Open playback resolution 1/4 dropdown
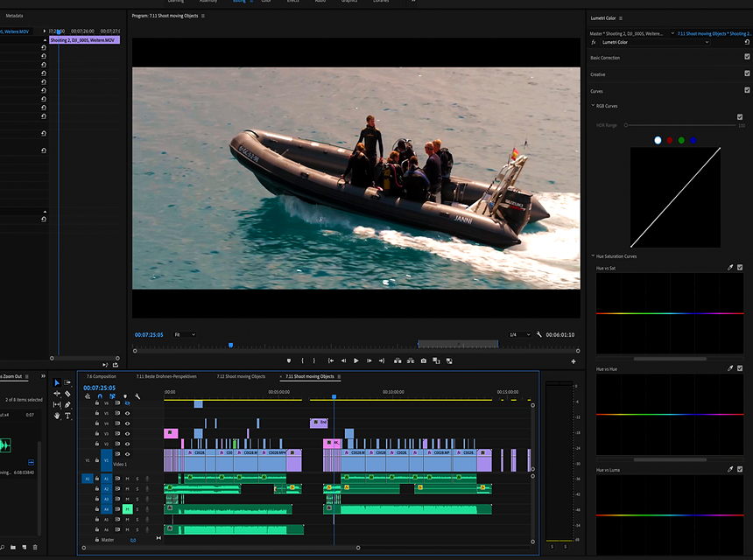This screenshot has width=753, height=560. (519, 334)
